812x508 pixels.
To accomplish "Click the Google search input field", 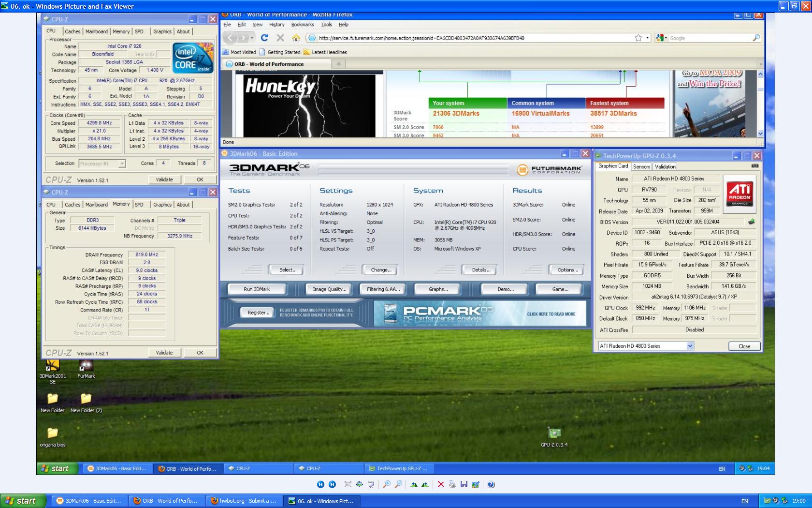I will [710, 38].
